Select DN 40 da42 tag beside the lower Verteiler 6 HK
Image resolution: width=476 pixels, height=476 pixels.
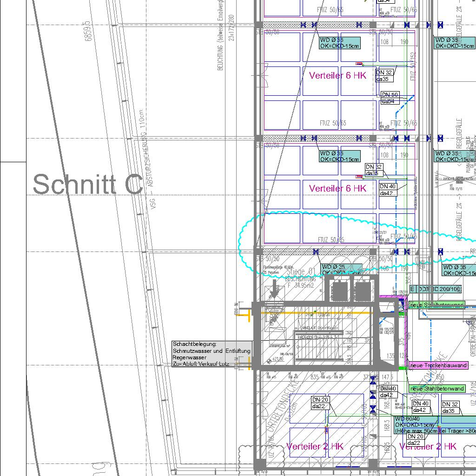[x=388, y=190]
